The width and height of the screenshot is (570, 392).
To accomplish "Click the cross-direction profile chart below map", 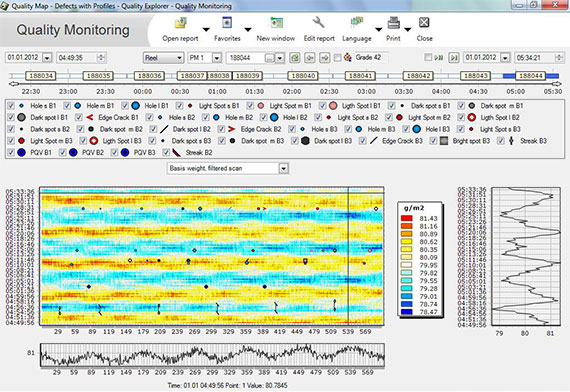I will [212, 355].
